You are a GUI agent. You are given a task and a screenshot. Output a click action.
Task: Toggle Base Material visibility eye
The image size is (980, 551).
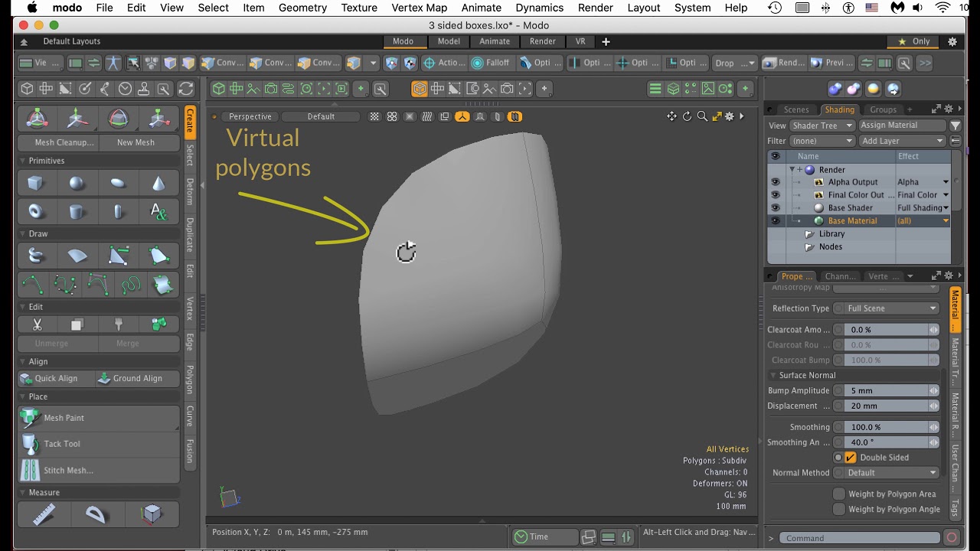[776, 221]
